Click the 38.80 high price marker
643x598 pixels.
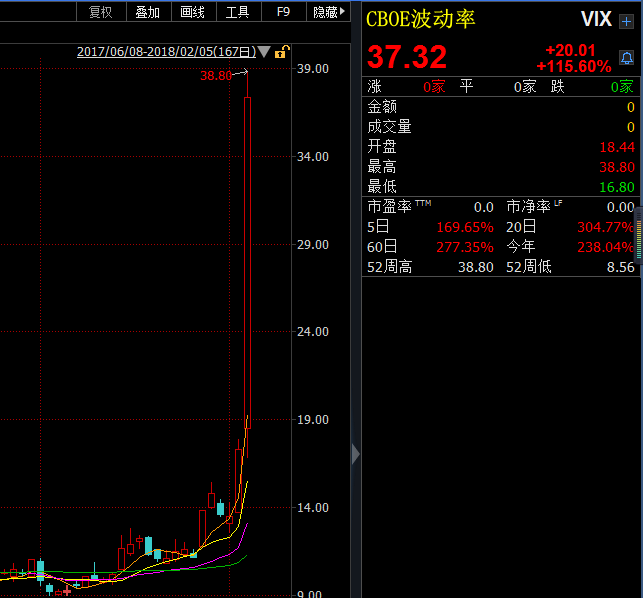click(215, 75)
